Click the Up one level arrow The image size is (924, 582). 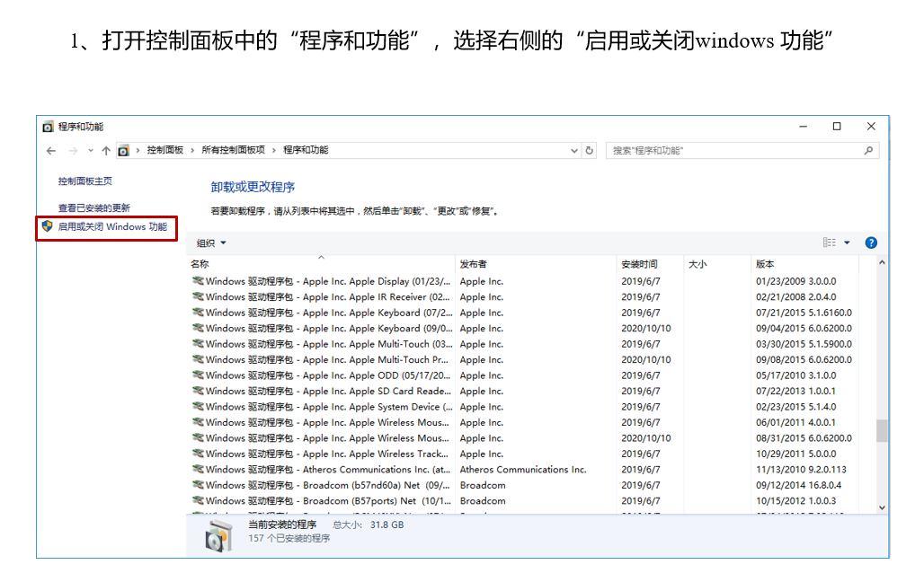pyautogui.click(x=108, y=150)
